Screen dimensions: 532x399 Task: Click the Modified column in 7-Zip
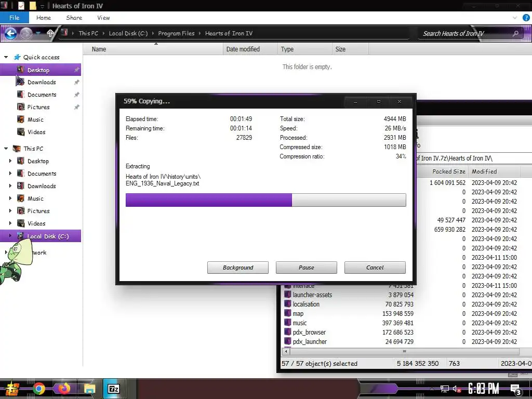click(x=494, y=171)
